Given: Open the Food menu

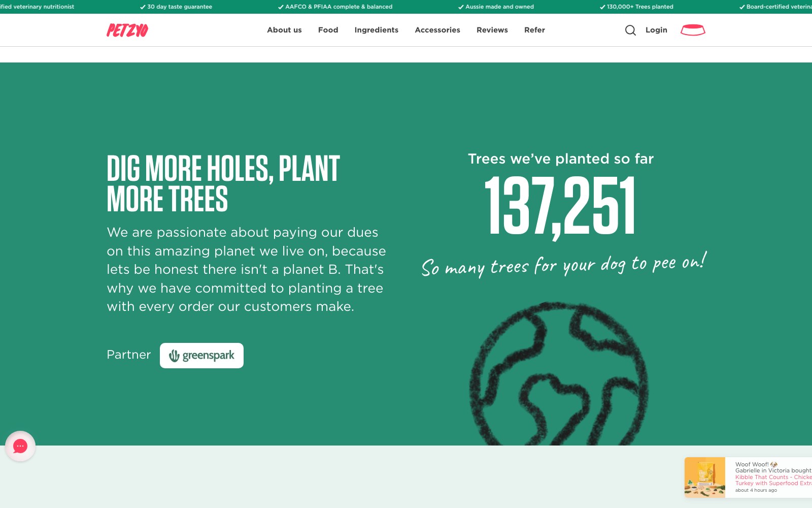Looking at the screenshot, I should click(328, 30).
